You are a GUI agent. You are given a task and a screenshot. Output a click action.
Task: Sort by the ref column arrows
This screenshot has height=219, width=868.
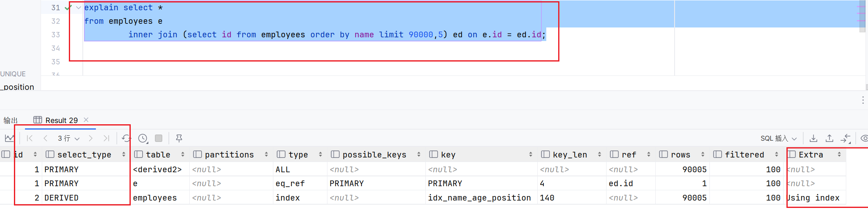coord(649,155)
